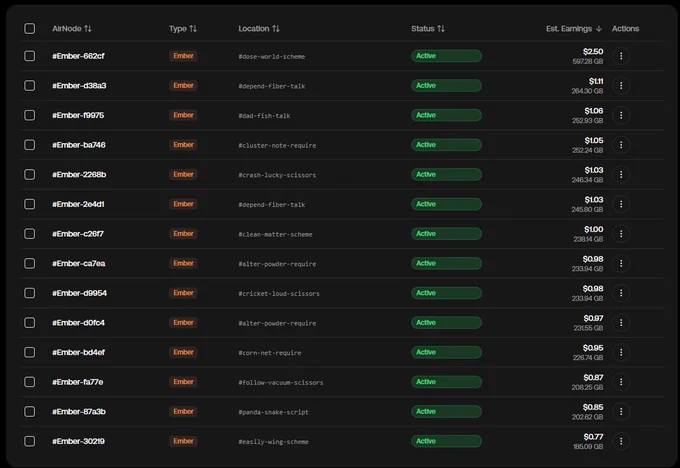
Task: Click location #crash-lucky-scissors
Action: pyautogui.click(x=277, y=175)
